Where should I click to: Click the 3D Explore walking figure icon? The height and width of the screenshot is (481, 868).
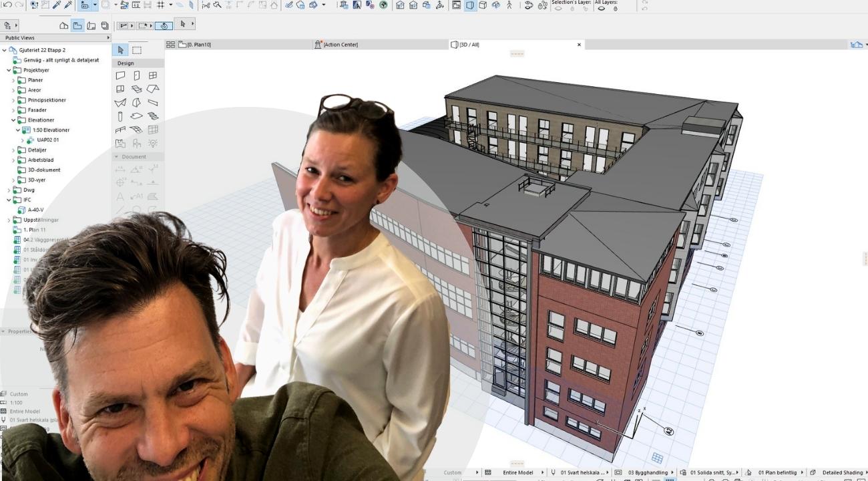pos(509,5)
